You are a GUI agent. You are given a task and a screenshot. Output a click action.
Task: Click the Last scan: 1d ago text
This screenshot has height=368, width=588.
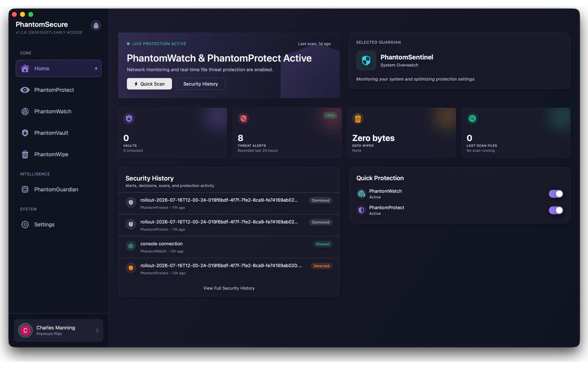tap(314, 44)
